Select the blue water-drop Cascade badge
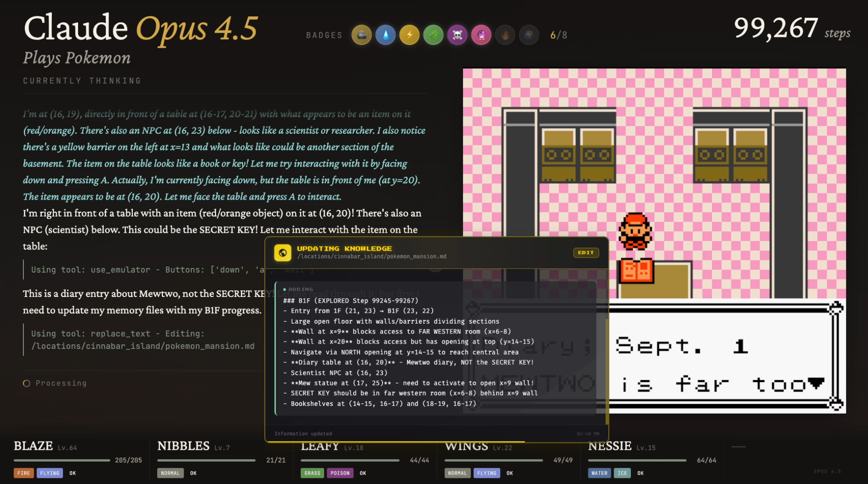This screenshot has height=484, width=868. (x=385, y=35)
